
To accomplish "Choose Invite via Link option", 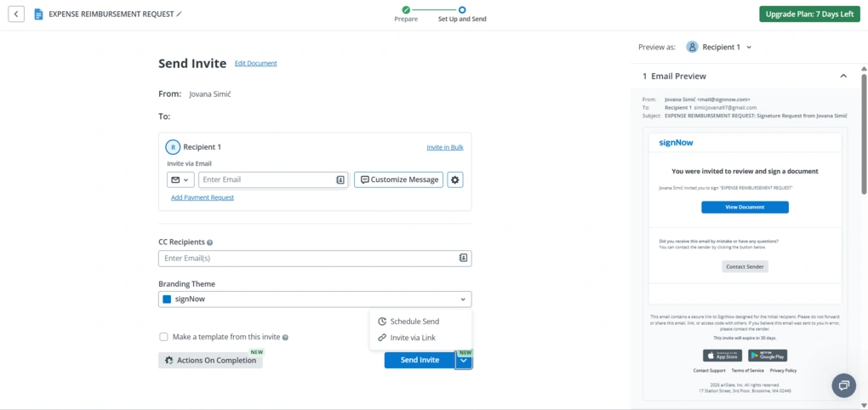I will click(x=412, y=338).
